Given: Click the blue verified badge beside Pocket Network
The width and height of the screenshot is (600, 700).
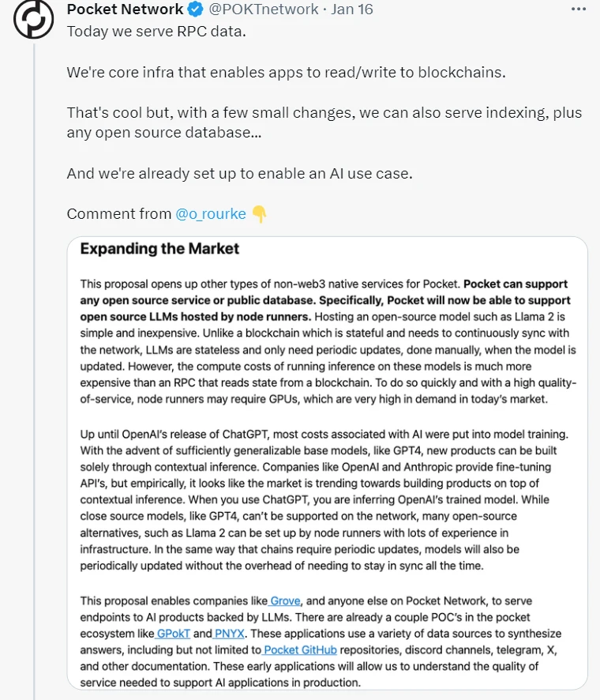Looking at the screenshot, I should pos(195,9).
